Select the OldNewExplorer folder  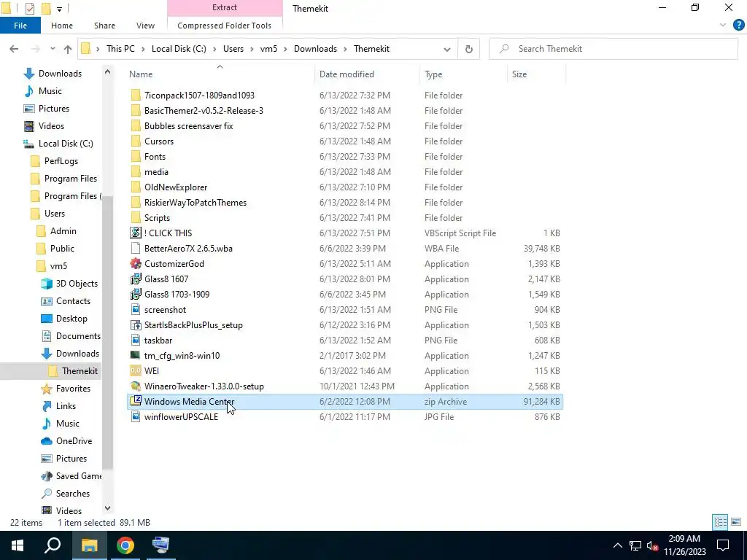click(x=176, y=187)
